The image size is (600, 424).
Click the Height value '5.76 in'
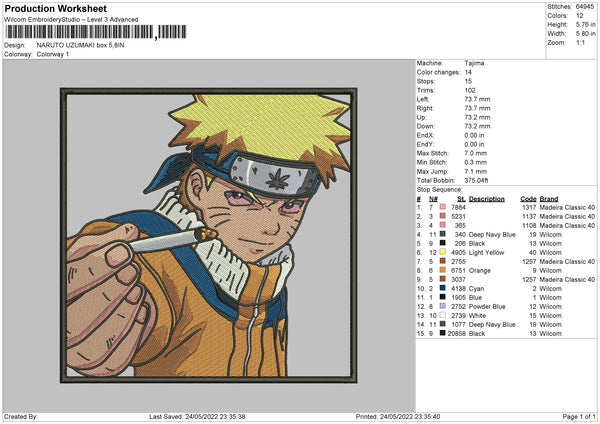(585, 24)
